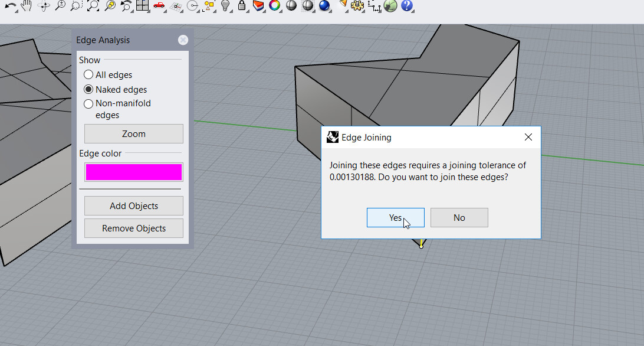Viewport: 644px width, 346px height.
Task: Confirm joining edges with Yes
Action: 396,218
